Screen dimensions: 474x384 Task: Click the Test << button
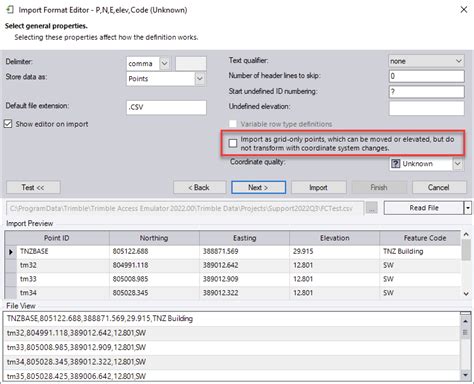click(33, 187)
